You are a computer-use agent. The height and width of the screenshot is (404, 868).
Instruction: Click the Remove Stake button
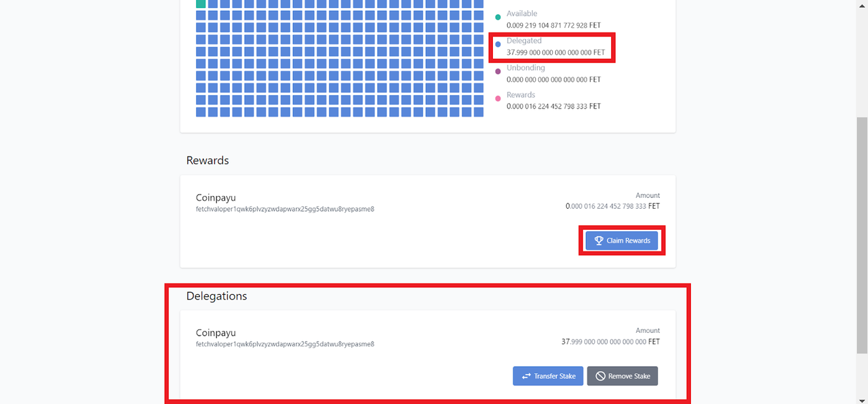(x=623, y=376)
